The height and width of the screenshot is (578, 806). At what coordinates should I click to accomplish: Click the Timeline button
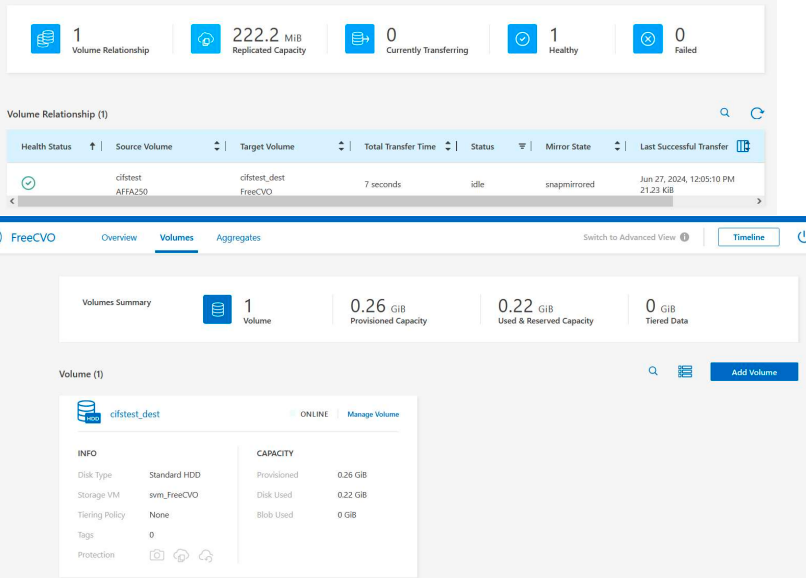pyautogui.click(x=748, y=237)
